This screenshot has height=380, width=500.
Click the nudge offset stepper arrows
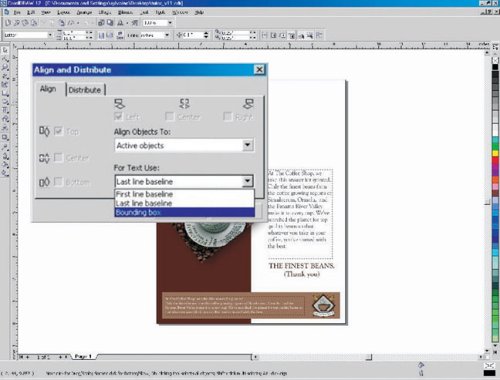[x=206, y=35]
